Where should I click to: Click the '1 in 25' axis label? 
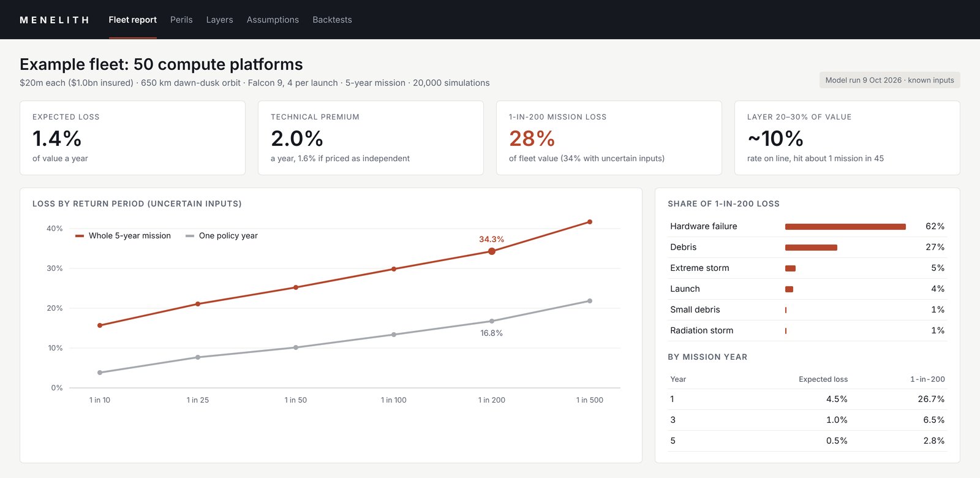coord(198,400)
